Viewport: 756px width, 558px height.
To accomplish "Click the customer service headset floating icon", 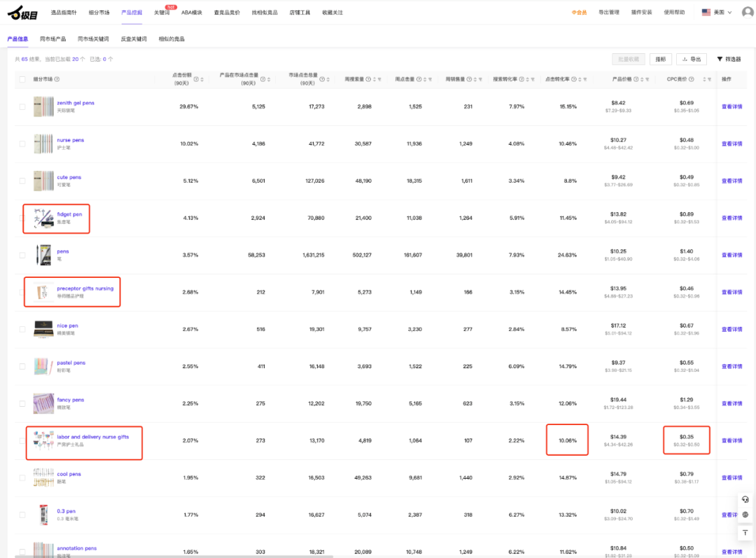I will [745, 499].
